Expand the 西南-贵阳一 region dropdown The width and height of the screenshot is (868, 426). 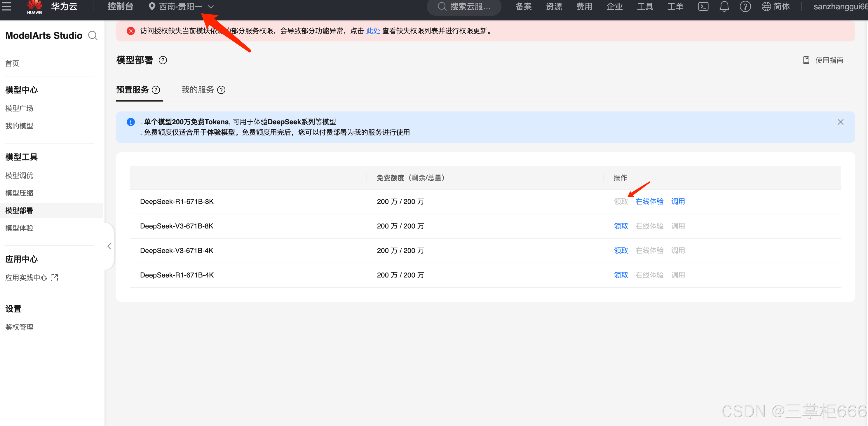[181, 6]
